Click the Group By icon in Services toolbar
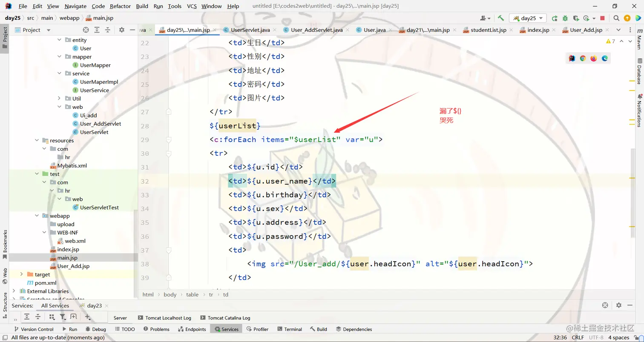The image size is (644, 342). 52,317
